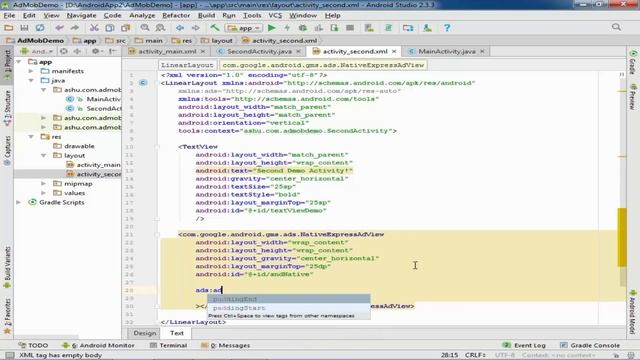
Task: Navigate Forward using the right arrow icon
Action: coord(196,28)
